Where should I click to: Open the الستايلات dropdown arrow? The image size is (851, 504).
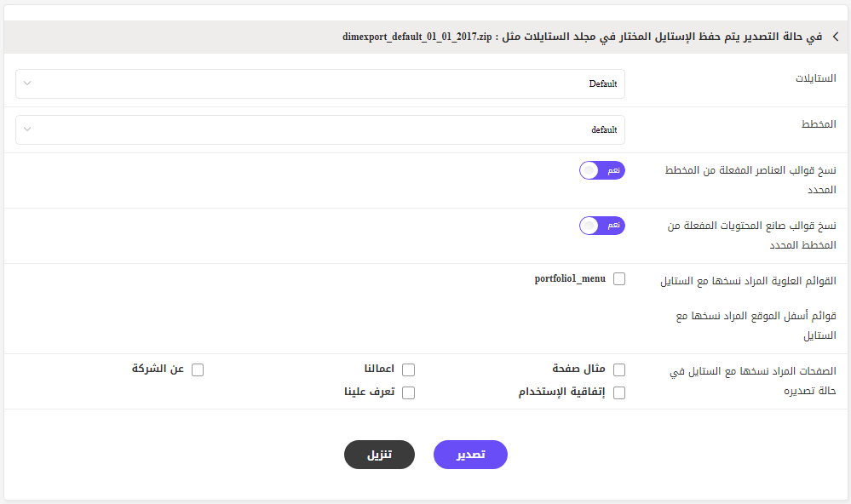click(27, 83)
